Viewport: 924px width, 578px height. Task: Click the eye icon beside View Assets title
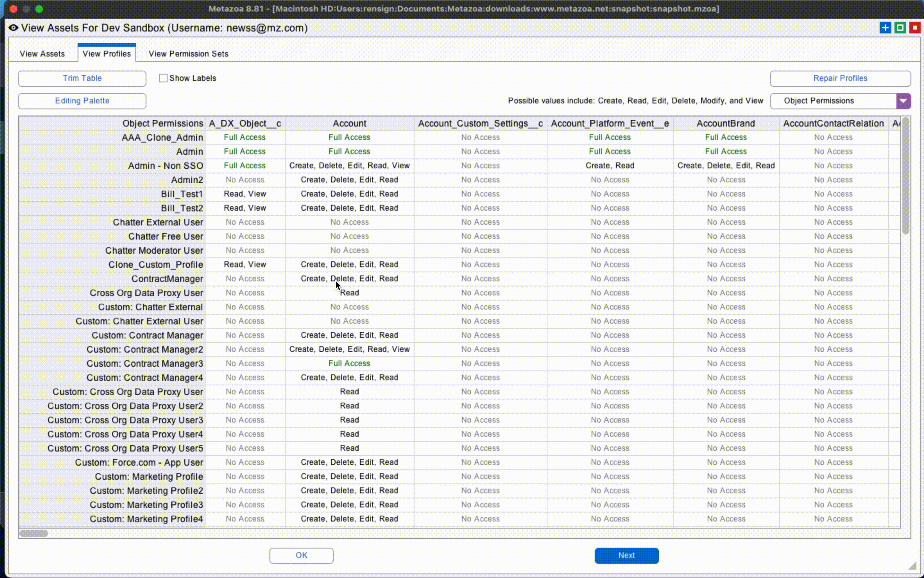(13, 28)
